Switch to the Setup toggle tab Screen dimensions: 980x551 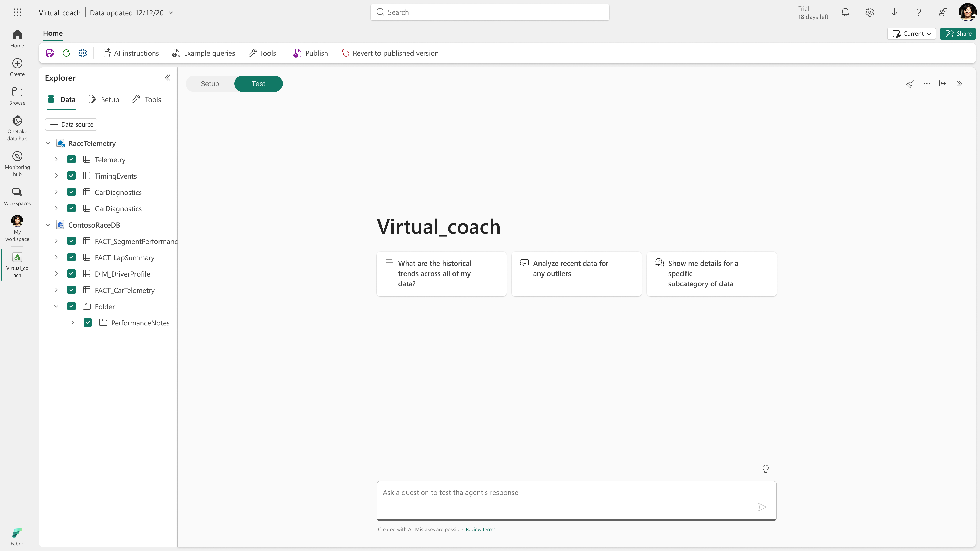pos(210,84)
